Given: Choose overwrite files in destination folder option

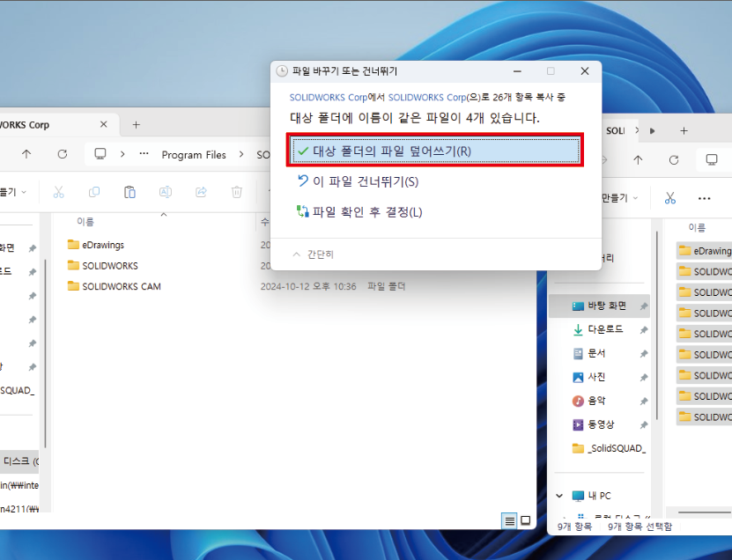Looking at the screenshot, I should coord(435,151).
